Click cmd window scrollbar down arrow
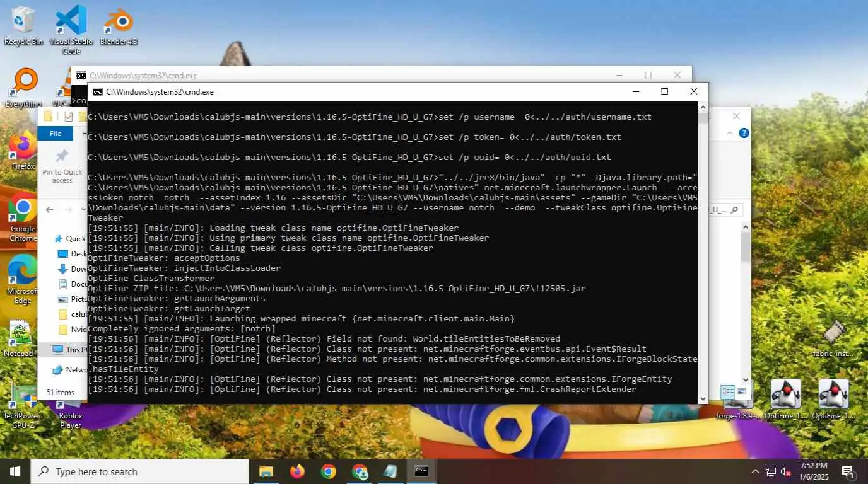 [703, 398]
